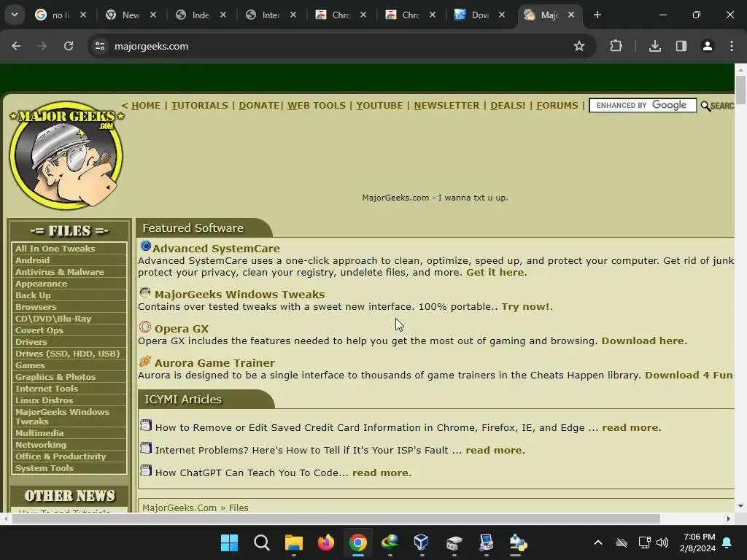
Task: Open DONATE in the site navigation
Action: point(259,105)
